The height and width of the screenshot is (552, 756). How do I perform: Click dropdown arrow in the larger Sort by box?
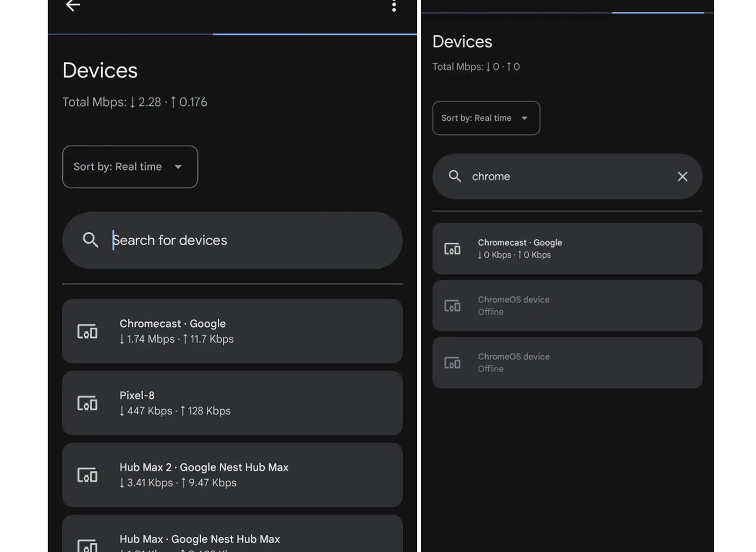click(178, 167)
